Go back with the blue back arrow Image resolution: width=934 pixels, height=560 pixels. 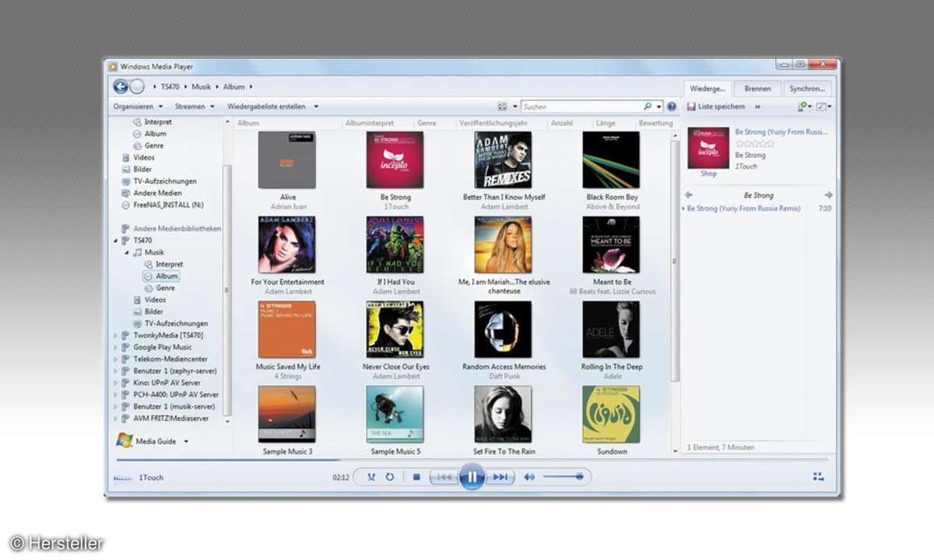(121, 87)
